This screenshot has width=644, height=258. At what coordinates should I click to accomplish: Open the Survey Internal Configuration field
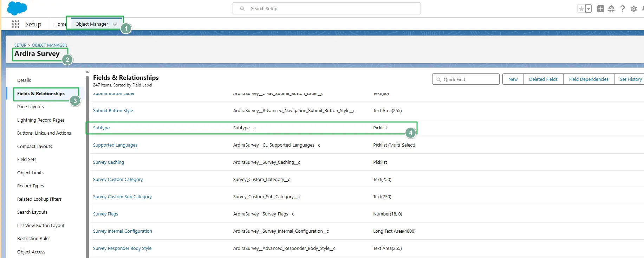pyautogui.click(x=122, y=231)
